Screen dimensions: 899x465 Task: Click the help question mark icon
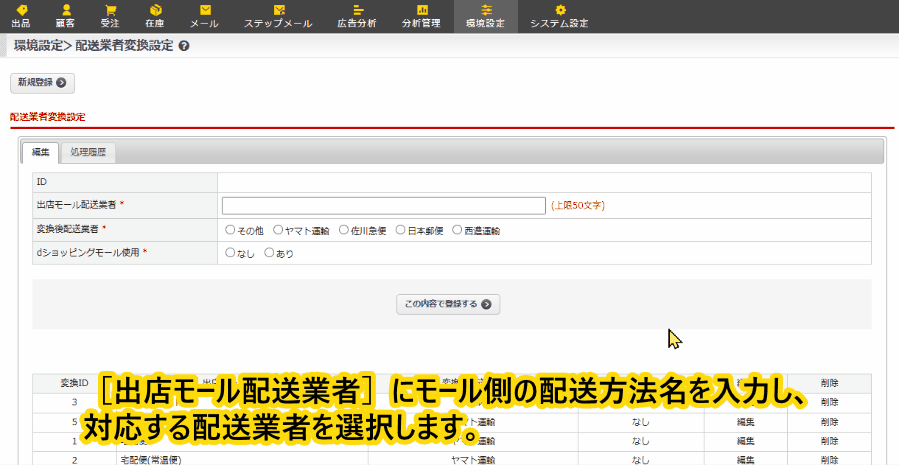point(184,46)
